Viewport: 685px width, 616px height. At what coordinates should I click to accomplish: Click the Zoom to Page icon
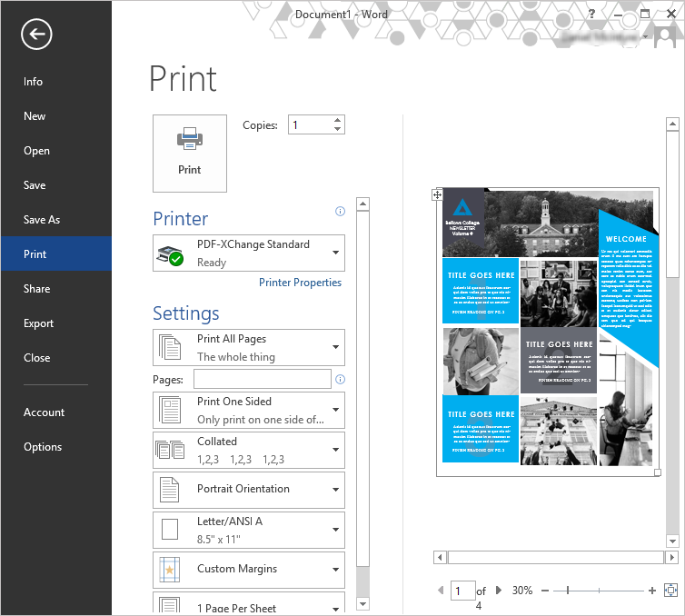pos(671,590)
